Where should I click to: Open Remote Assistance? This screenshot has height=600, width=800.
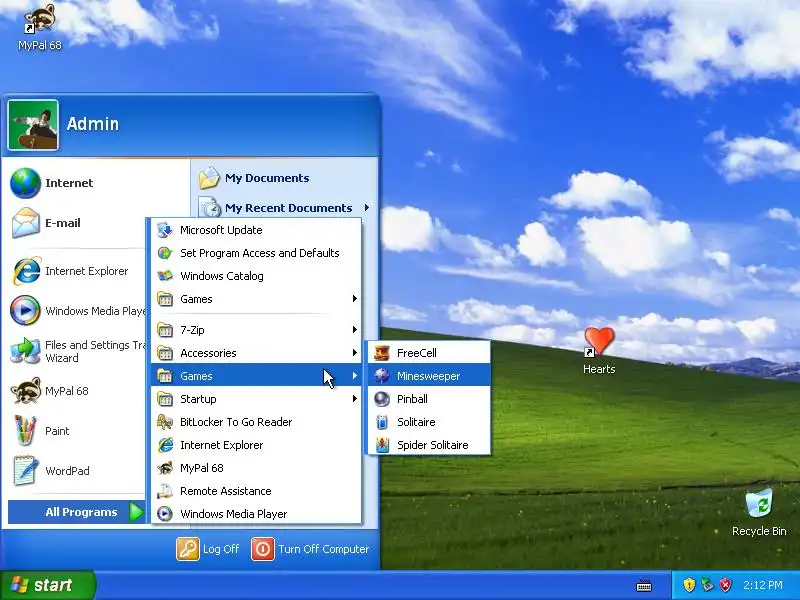[256, 491]
